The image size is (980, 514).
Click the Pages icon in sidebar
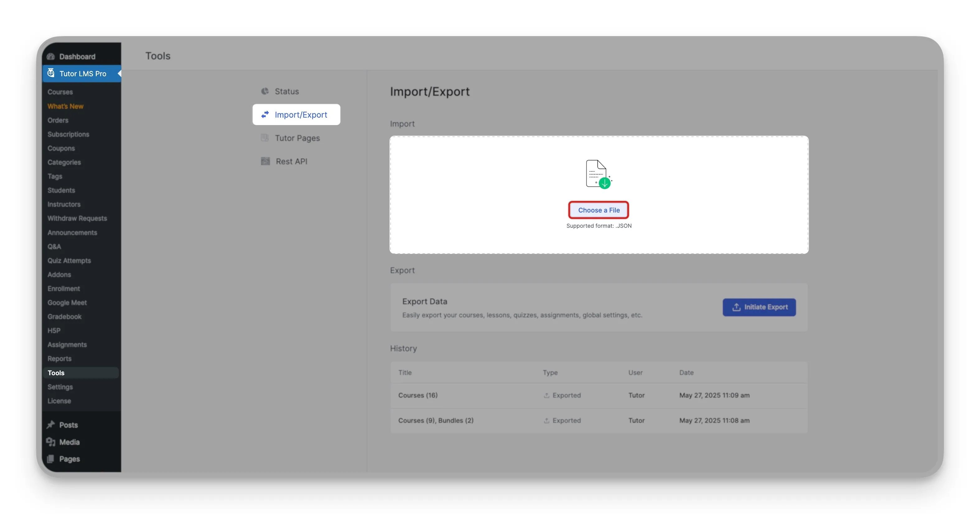[x=51, y=459]
